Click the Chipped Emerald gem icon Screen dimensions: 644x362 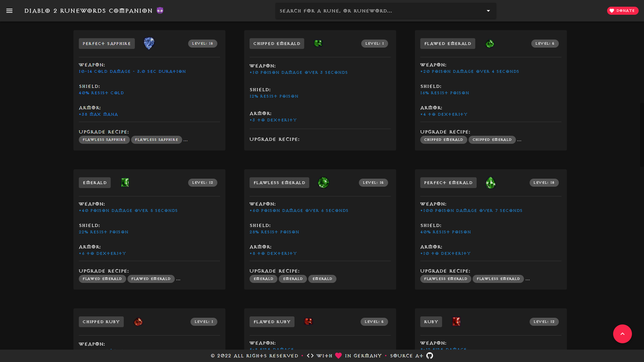pyautogui.click(x=318, y=43)
